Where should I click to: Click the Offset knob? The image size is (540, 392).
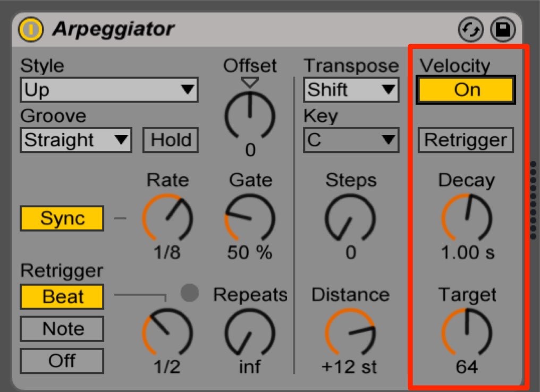(250, 116)
